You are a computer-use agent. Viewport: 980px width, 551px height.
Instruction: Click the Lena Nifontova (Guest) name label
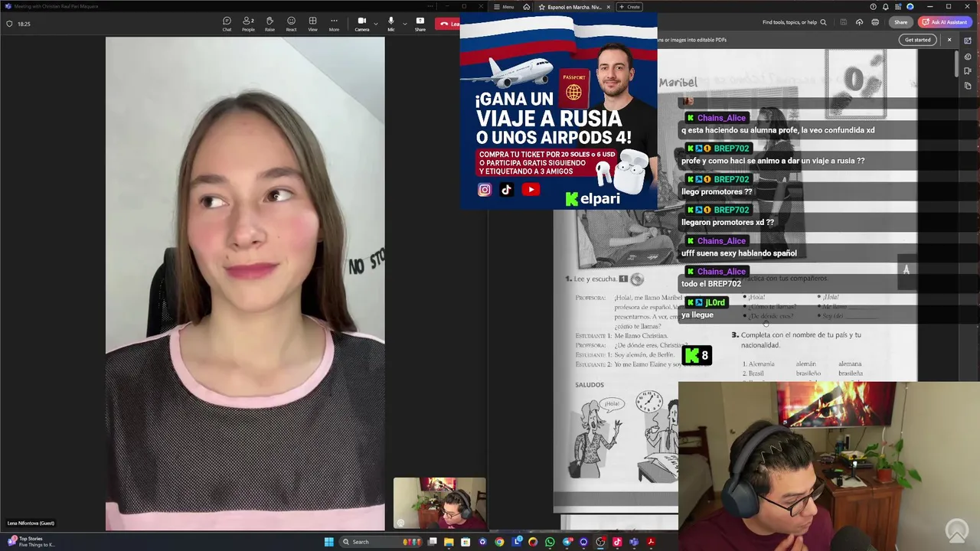click(31, 523)
